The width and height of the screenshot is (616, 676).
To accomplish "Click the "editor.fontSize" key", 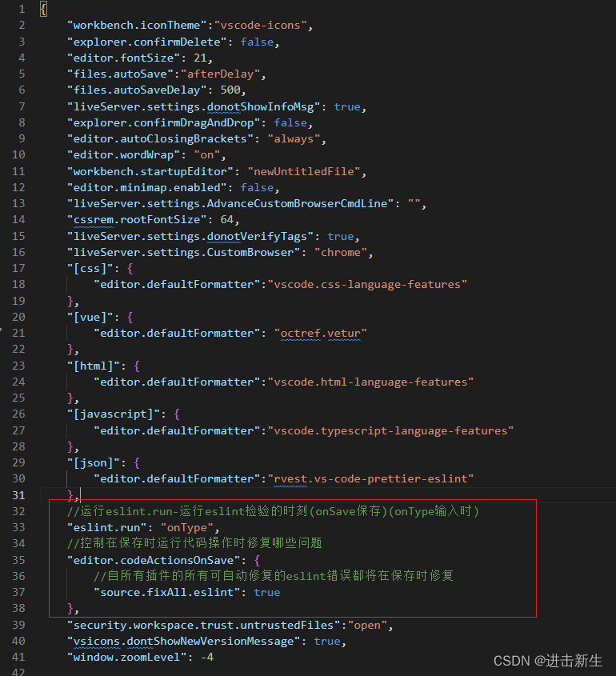I will [123, 58].
